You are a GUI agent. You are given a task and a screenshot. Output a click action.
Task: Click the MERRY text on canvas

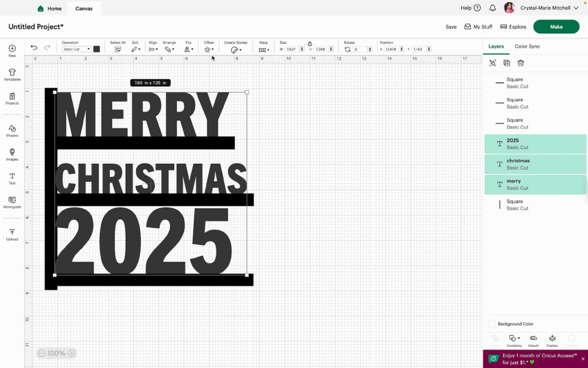click(142, 114)
